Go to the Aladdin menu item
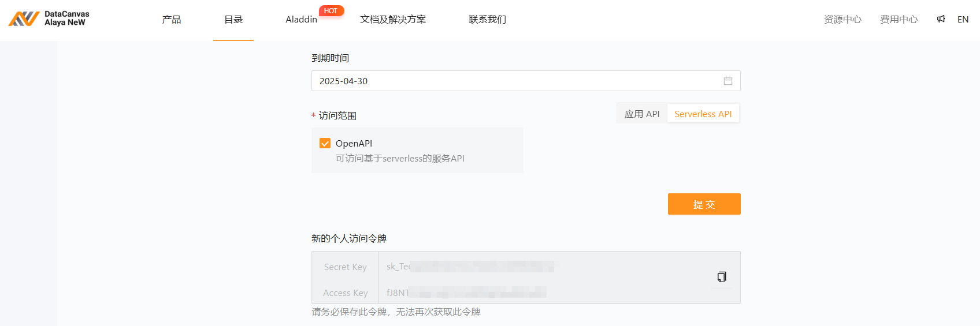Image resolution: width=980 pixels, height=326 pixels. tap(301, 20)
